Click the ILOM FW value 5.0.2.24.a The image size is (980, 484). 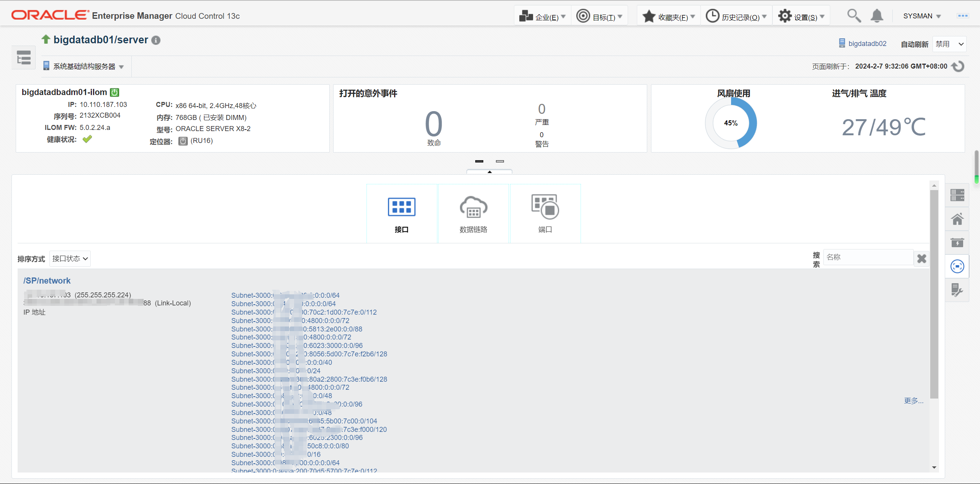coord(95,128)
